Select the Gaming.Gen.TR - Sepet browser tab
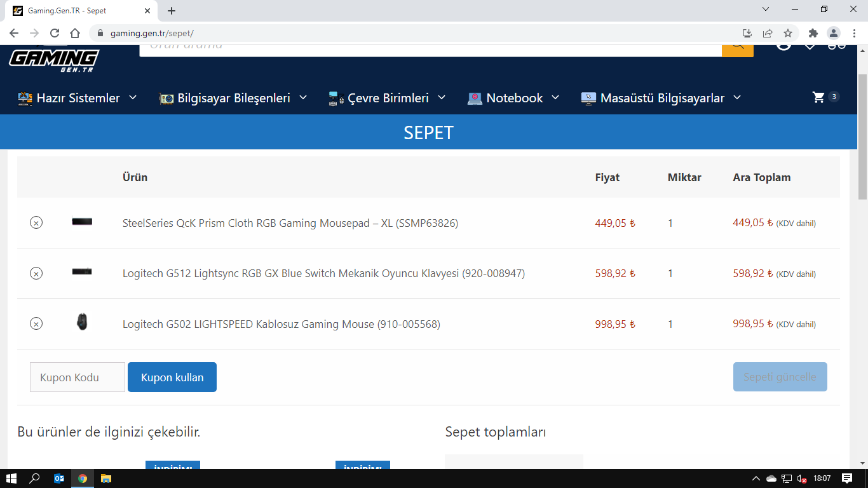This screenshot has width=868, height=488. pyautogui.click(x=82, y=11)
